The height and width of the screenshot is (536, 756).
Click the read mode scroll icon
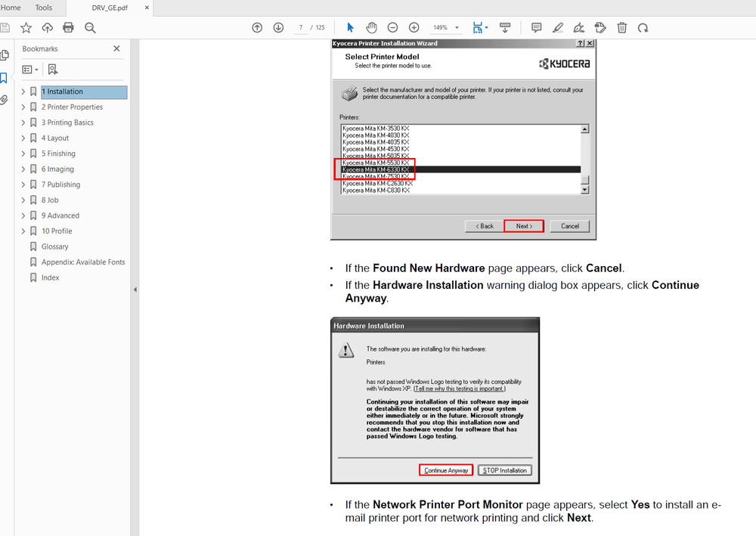point(505,27)
